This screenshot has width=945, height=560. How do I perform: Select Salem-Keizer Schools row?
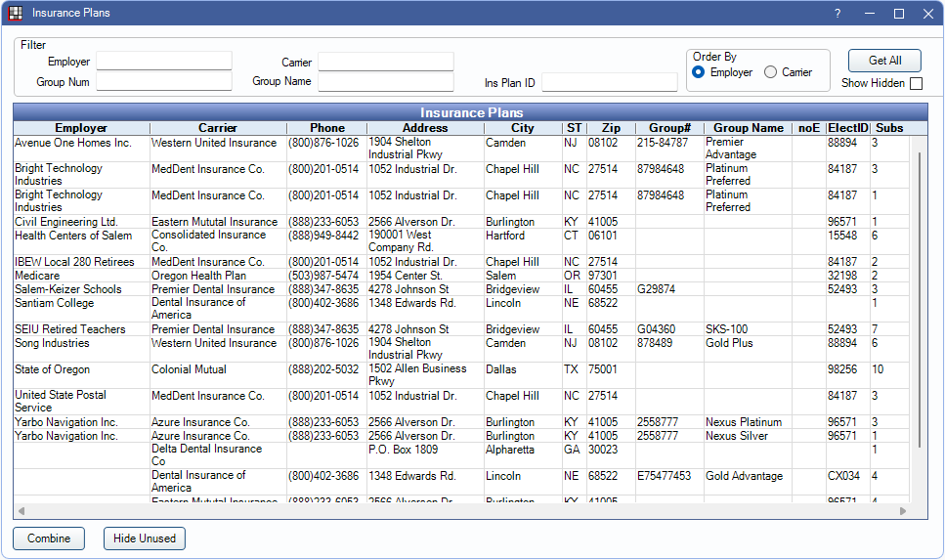point(461,288)
